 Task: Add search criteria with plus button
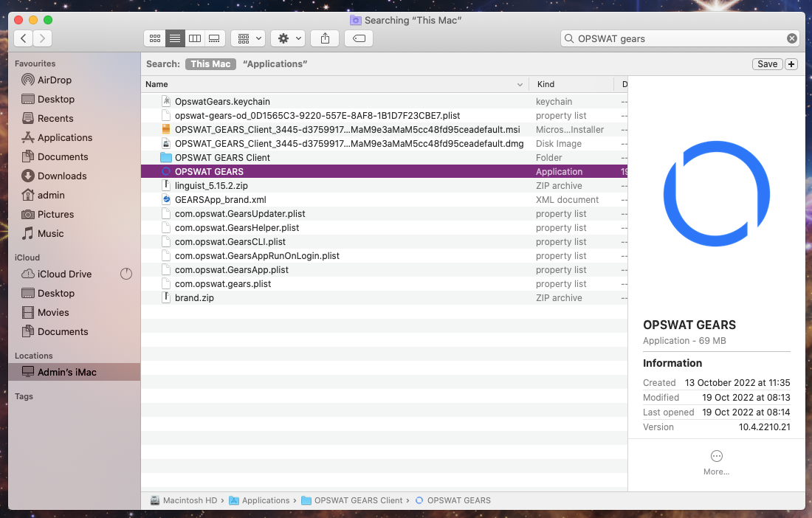coord(791,63)
